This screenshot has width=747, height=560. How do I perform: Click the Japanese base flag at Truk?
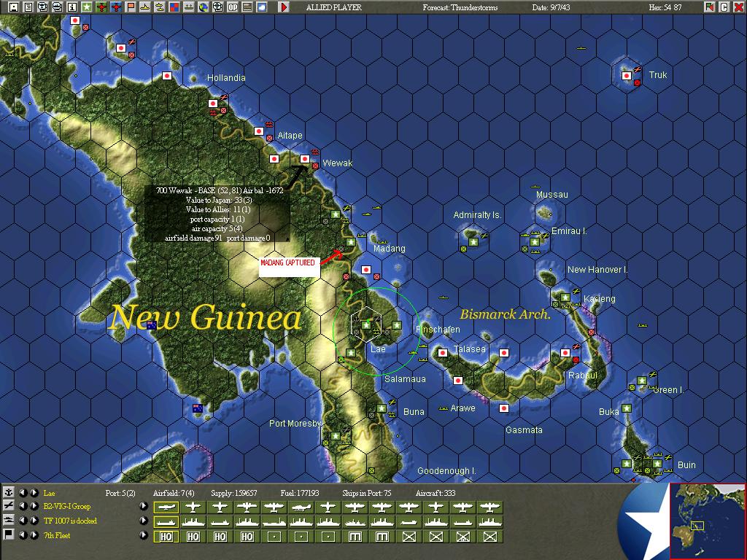pyautogui.click(x=627, y=75)
